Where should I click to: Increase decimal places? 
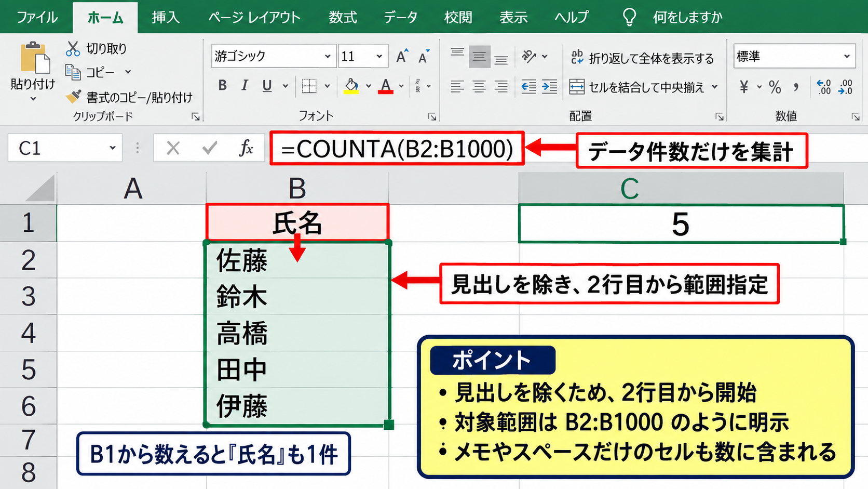pyautogui.click(x=824, y=87)
